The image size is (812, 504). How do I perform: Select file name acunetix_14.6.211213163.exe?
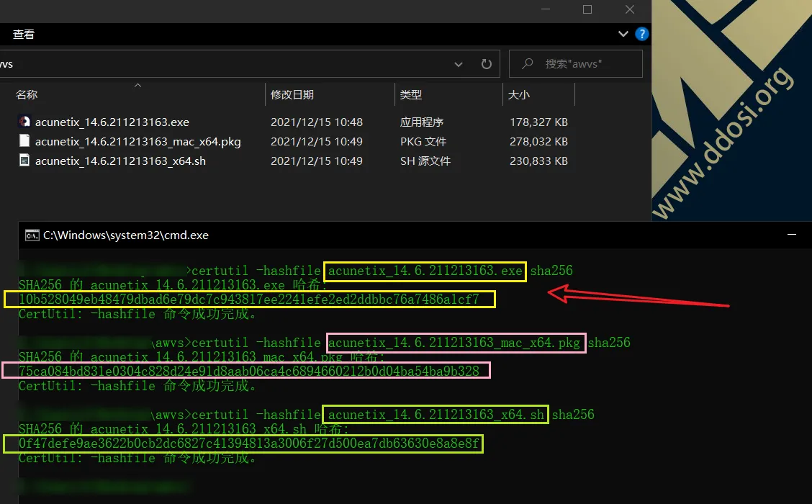pos(112,122)
